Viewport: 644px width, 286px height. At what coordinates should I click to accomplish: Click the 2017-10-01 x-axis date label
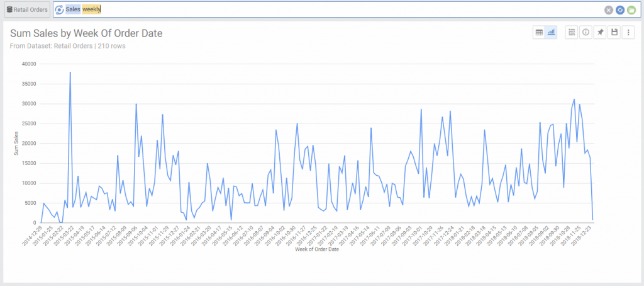click(x=413, y=236)
